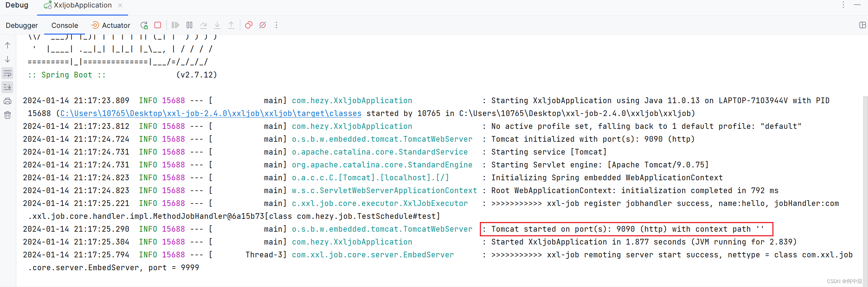Click 'o.apache.catalina.core.StandardService' logger name

click(380, 152)
